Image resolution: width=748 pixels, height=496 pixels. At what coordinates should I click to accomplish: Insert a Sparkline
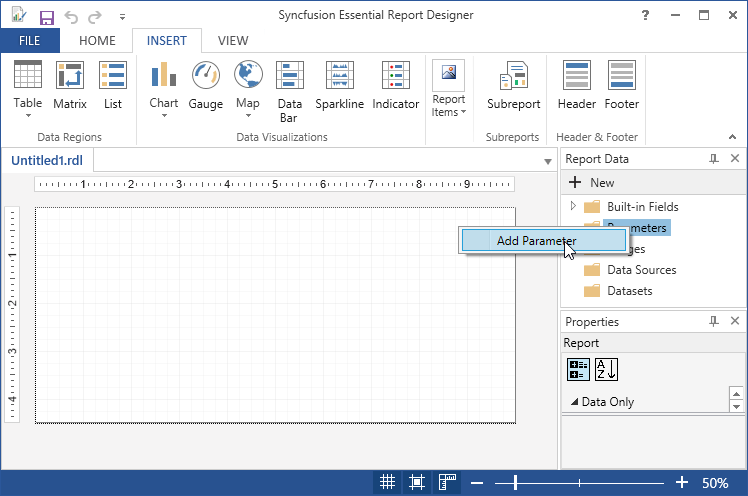(x=340, y=85)
